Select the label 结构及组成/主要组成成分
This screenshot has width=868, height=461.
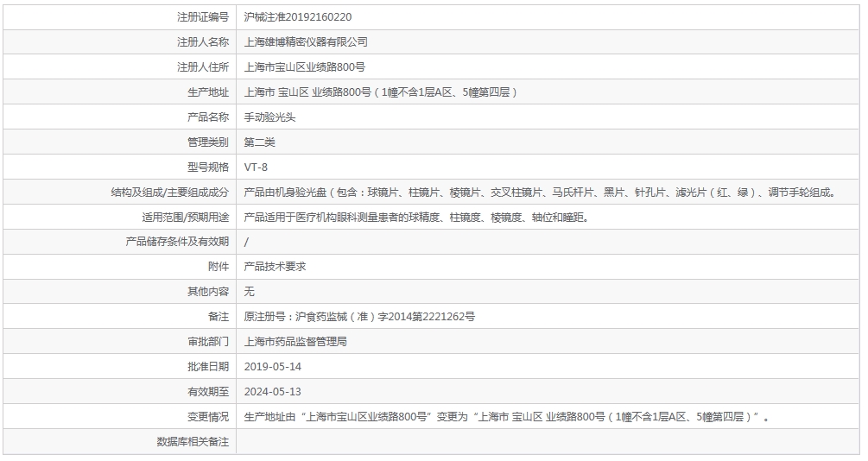[170, 192]
